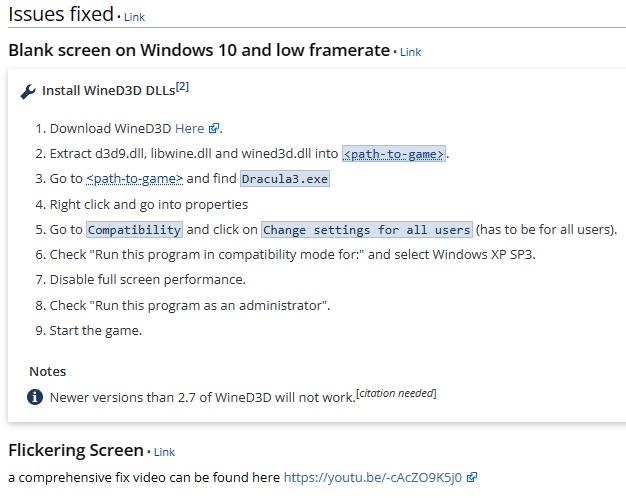This screenshot has height=498, width=626.
Task: Click the external link icon after the YouTube URL
Action: click(x=472, y=477)
